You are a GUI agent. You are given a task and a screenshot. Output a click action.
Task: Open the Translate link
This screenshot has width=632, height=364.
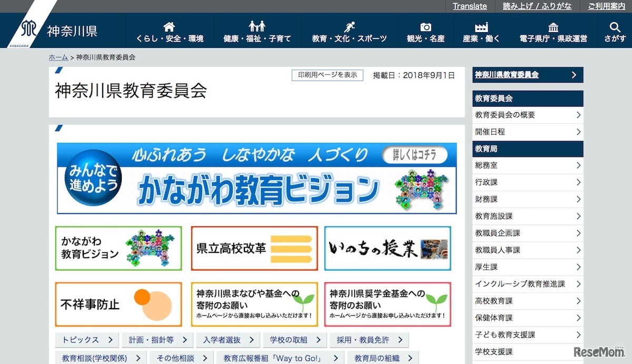click(469, 6)
